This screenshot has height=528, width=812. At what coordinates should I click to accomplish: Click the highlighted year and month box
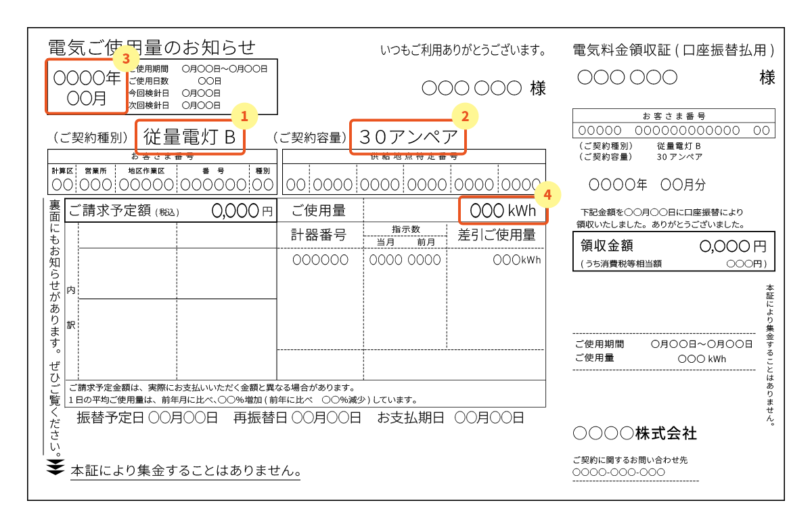coord(86,87)
